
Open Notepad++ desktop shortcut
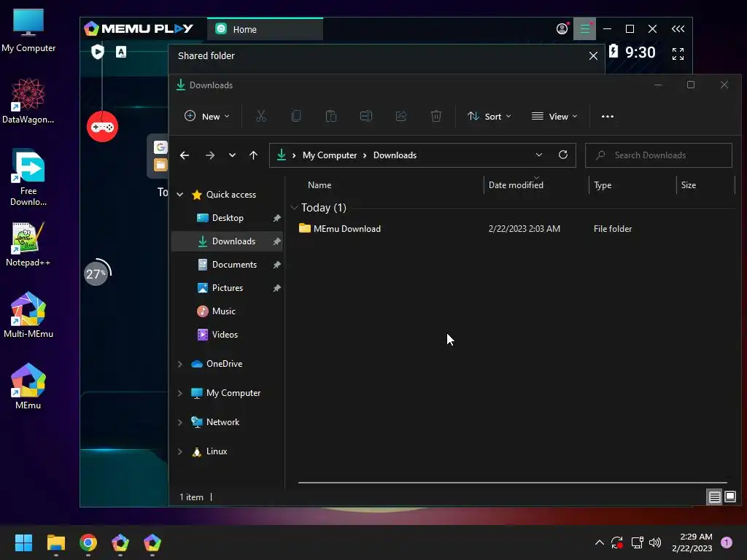point(28,244)
